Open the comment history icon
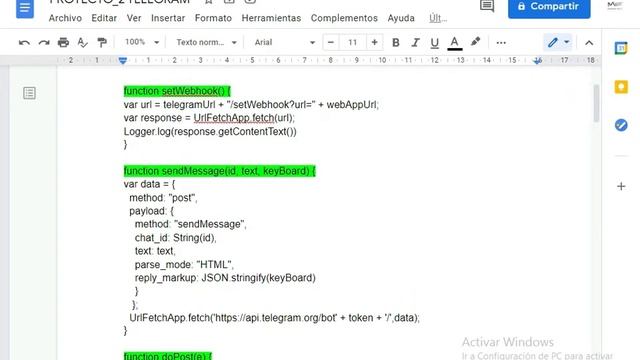Viewport: 640px width, 360px height. (x=487, y=6)
